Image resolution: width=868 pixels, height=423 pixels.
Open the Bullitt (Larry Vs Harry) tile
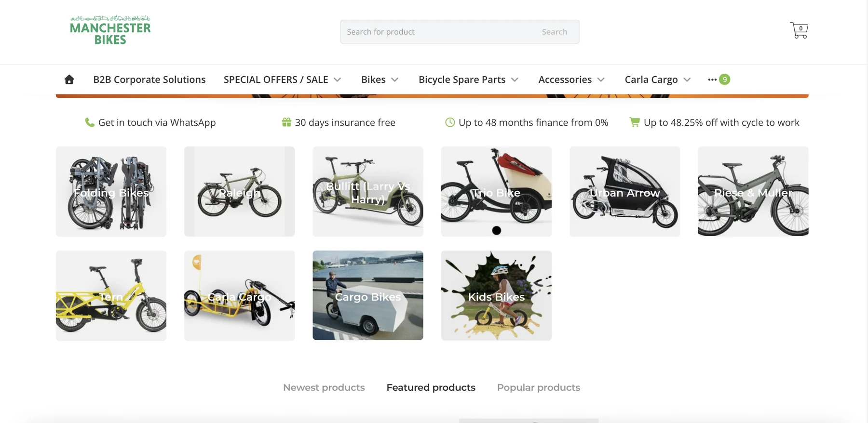368,192
